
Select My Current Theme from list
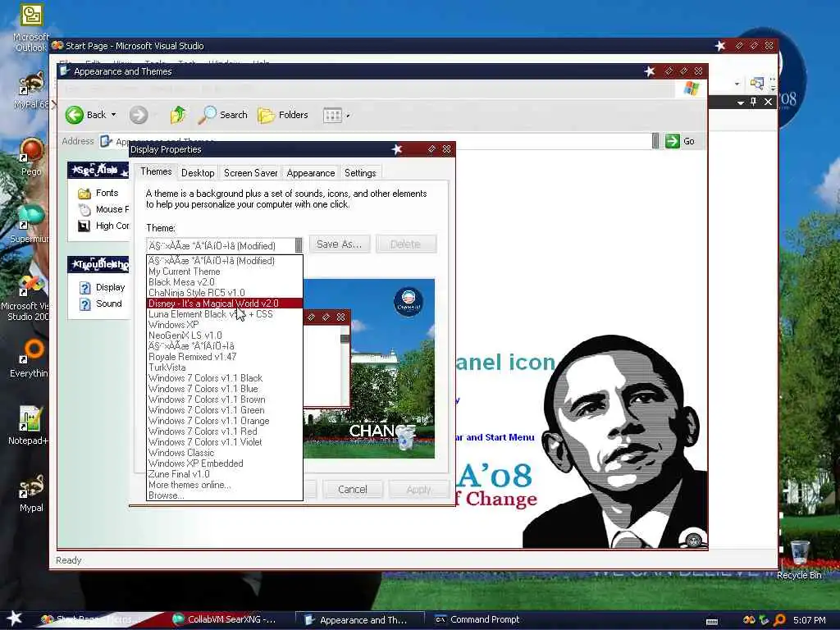point(225,272)
